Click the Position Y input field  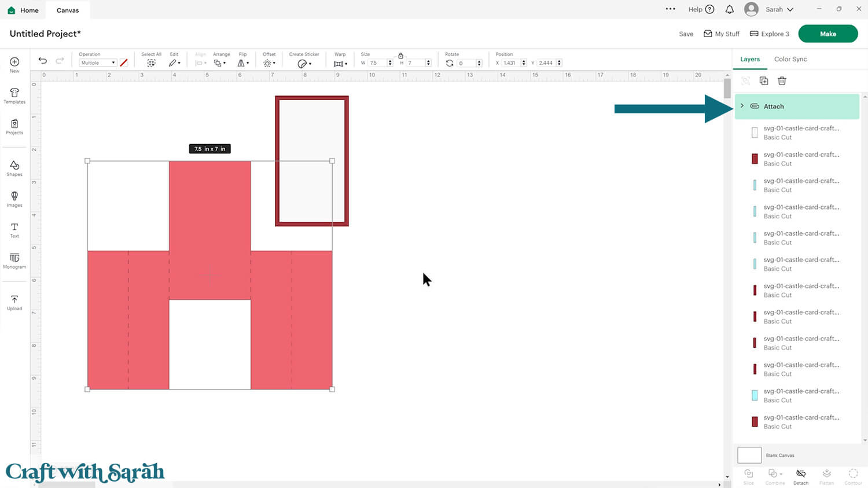point(547,63)
